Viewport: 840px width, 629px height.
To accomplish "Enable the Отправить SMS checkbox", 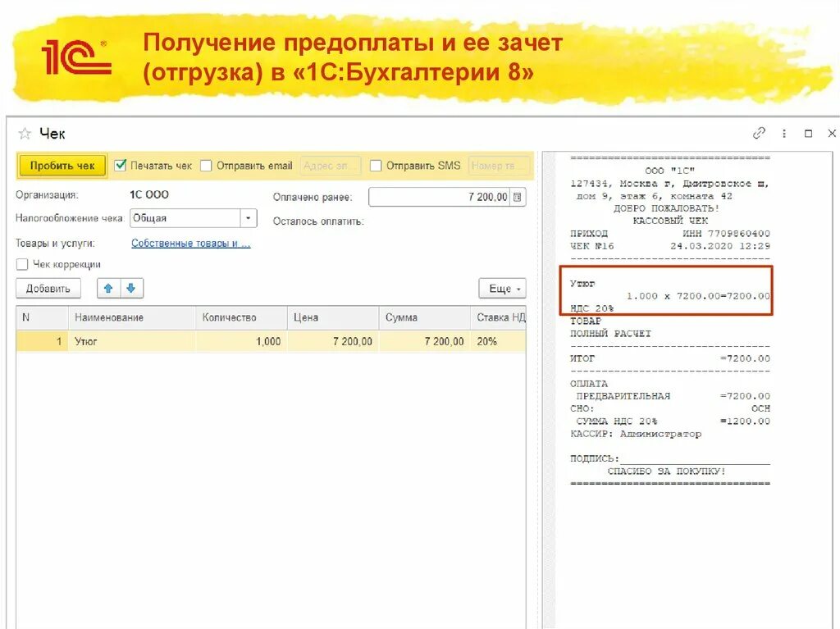I will click(376, 166).
